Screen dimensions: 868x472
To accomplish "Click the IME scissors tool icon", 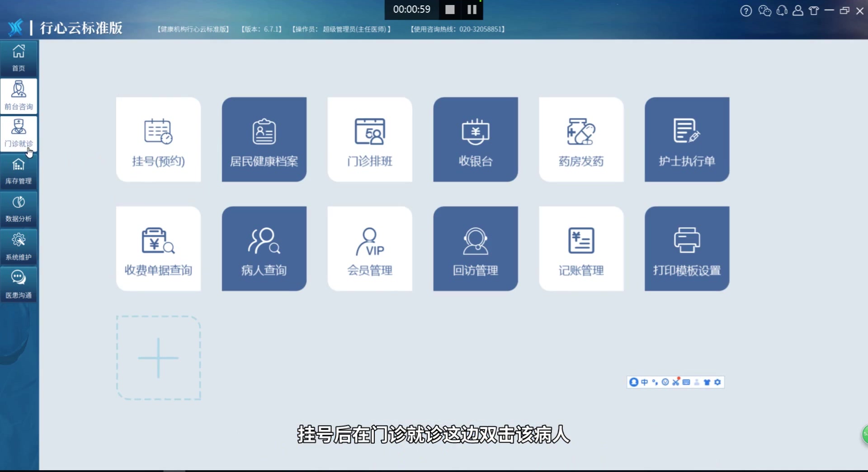I will 676,382.
